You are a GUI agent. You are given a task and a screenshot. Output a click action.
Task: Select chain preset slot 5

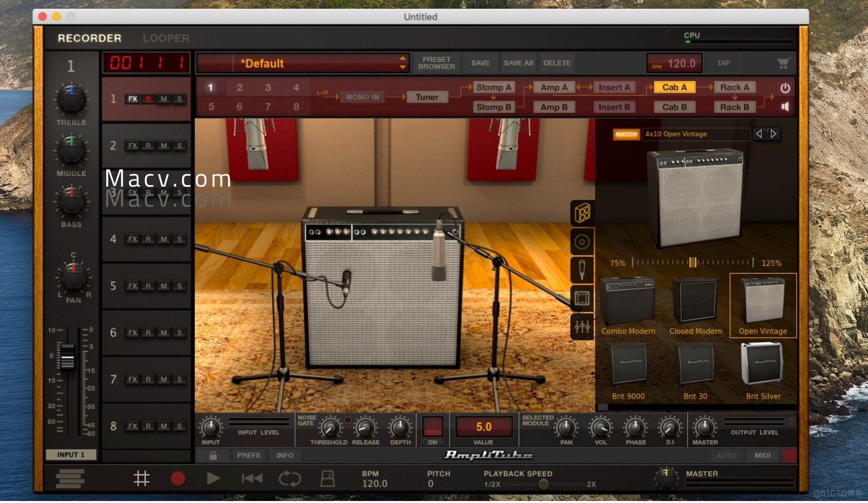[x=211, y=107]
